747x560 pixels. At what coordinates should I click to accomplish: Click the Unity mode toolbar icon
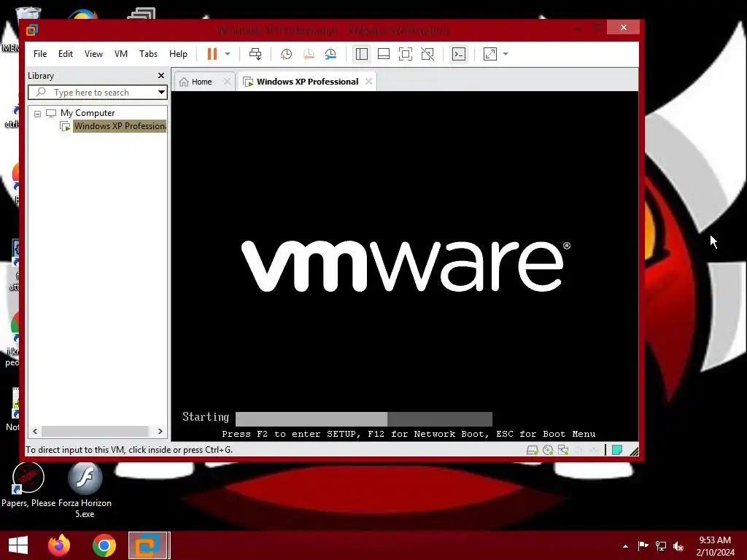[x=427, y=54]
